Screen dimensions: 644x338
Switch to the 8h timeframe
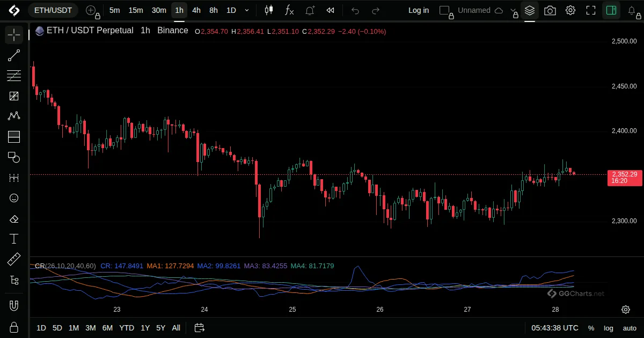pos(214,10)
